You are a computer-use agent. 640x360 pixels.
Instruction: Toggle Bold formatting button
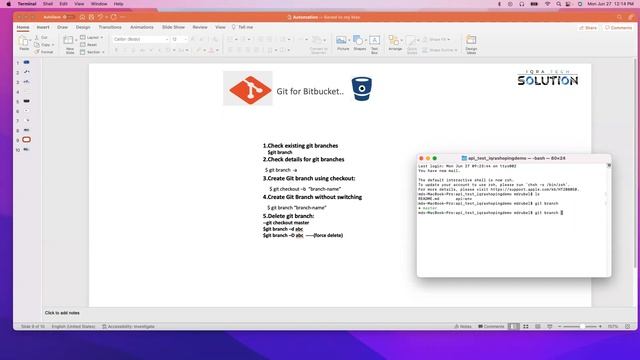pos(116,50)
